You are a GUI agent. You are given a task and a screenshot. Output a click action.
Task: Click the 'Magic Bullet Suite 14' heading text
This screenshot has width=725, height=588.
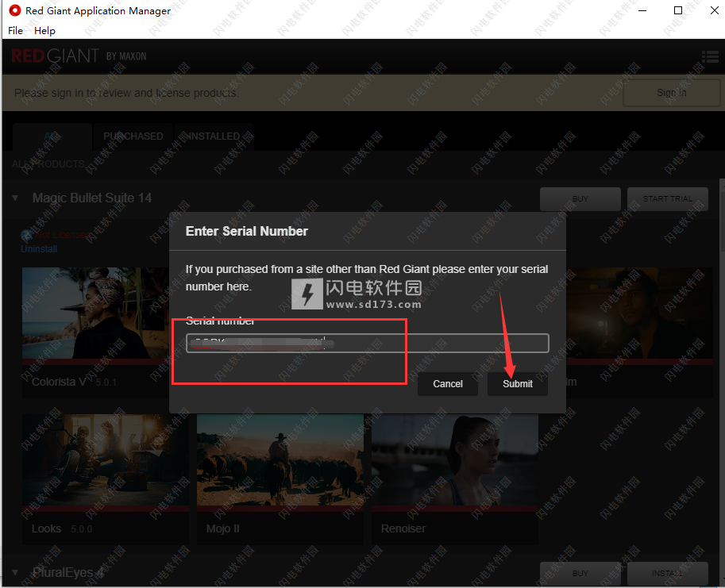(x=92, y=198)
